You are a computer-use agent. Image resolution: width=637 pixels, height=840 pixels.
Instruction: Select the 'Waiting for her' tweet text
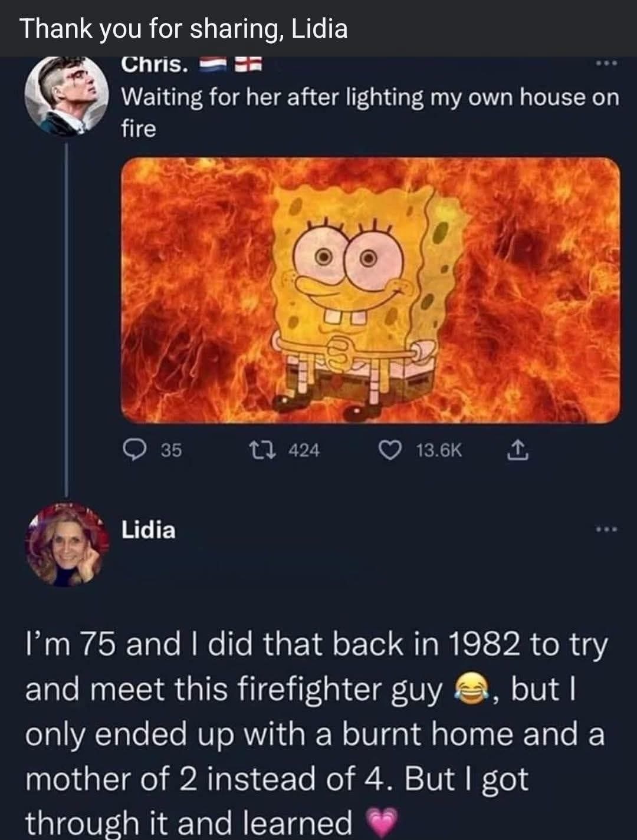(370, 112)
